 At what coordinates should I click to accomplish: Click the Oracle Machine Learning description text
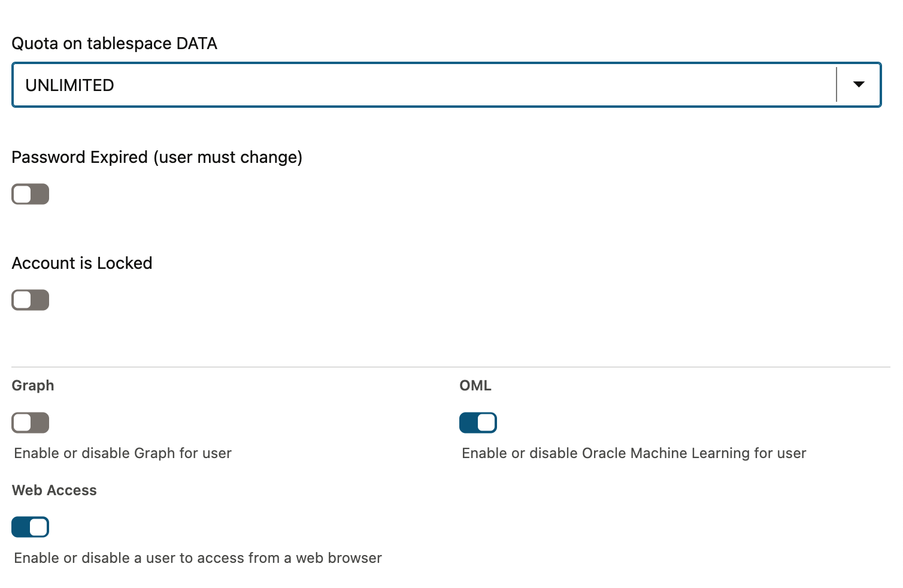pos(634,453)
